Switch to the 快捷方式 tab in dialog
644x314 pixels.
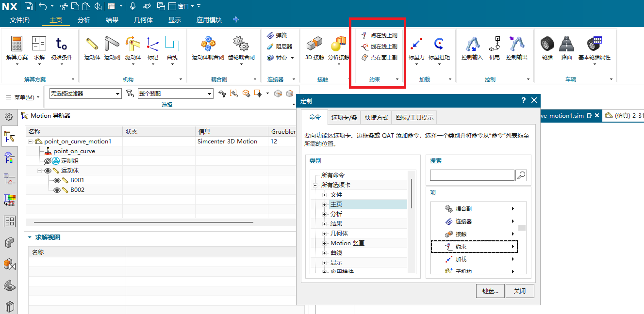click(376, 117)
